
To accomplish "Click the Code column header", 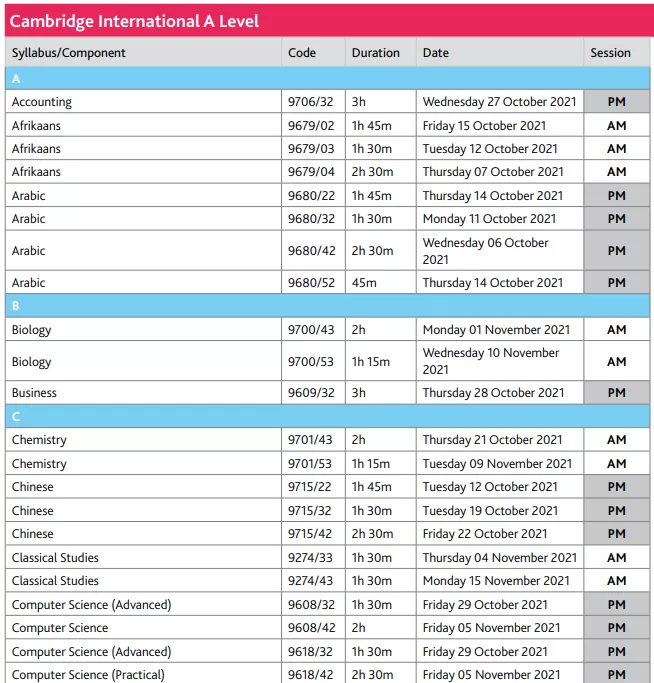I will [302, 53].
